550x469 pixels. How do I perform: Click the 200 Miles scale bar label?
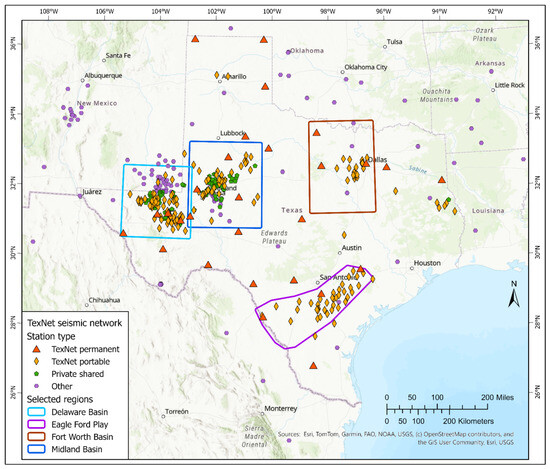[x=497, y=397]
